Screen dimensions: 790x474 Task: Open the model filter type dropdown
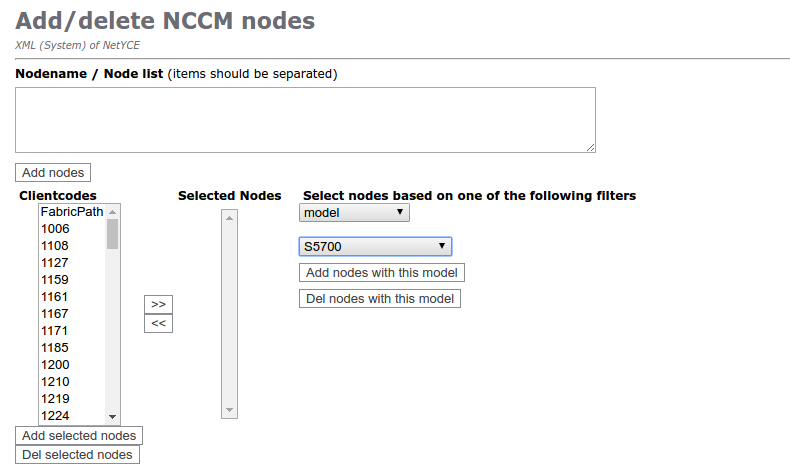click(354, 212)
